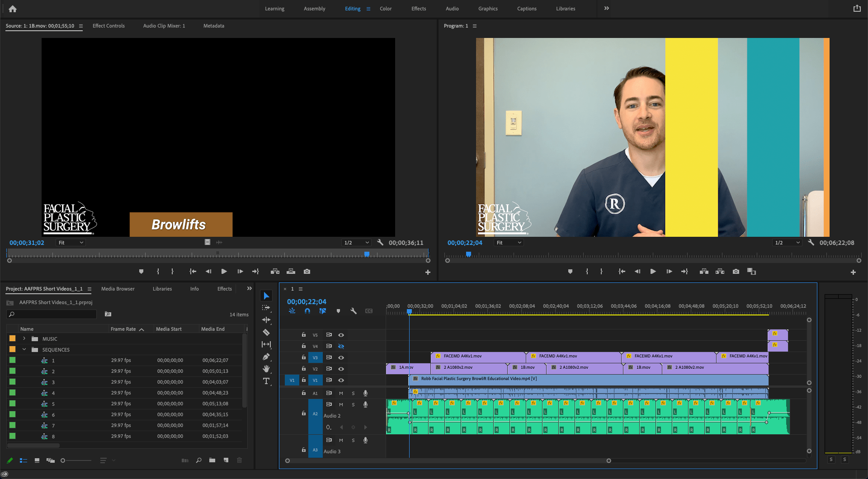
Task: Click the New Item icon
Action: tap(226, 460)
